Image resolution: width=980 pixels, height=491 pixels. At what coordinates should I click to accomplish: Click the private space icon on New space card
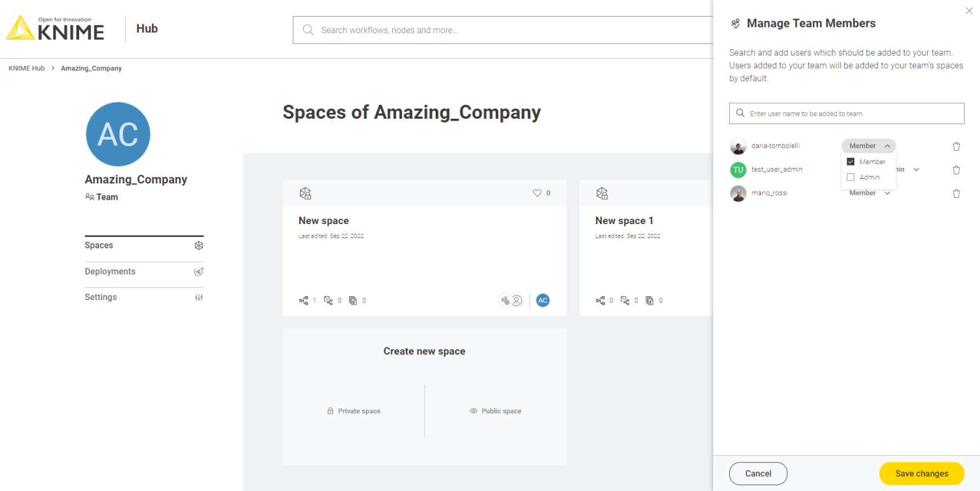(306, 193)
